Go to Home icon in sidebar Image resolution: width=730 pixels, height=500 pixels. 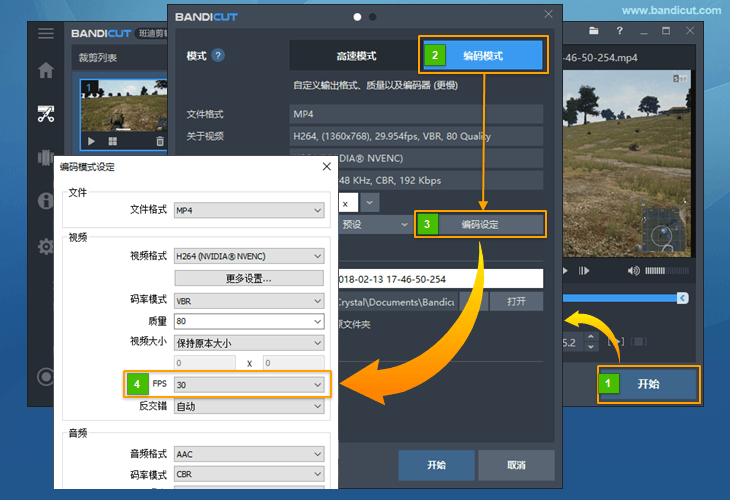[x=46, y=70]
